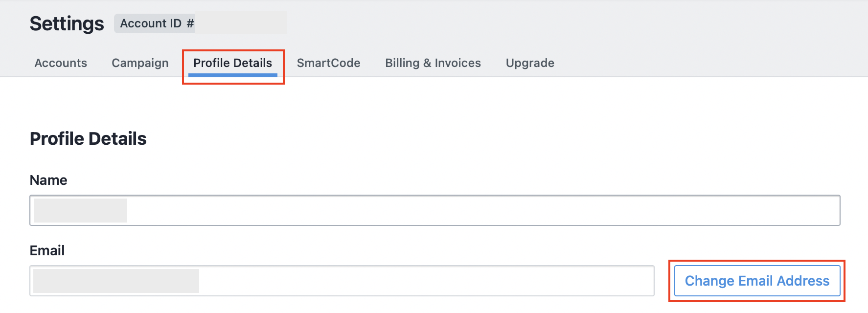Click the Email field label

tap(47, 250)
